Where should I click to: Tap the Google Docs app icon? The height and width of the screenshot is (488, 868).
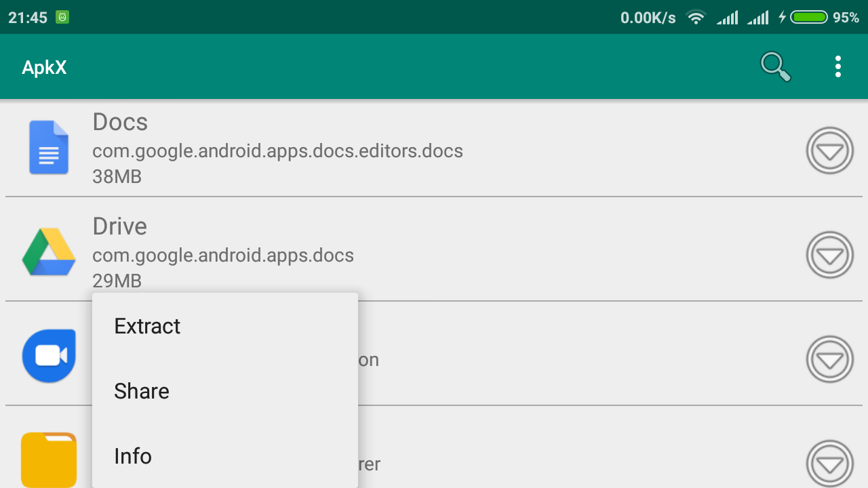(49, 147)
